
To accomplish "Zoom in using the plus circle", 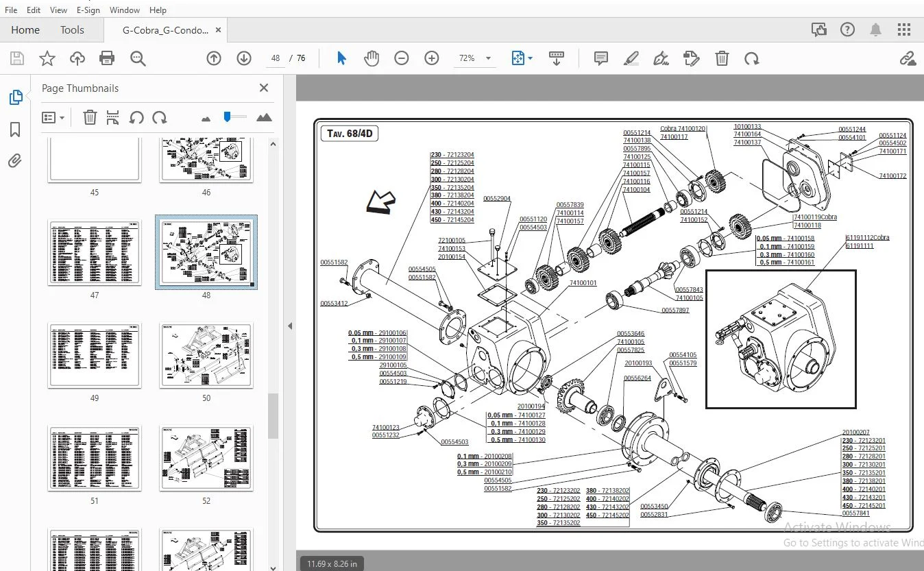I will [432, 58].
